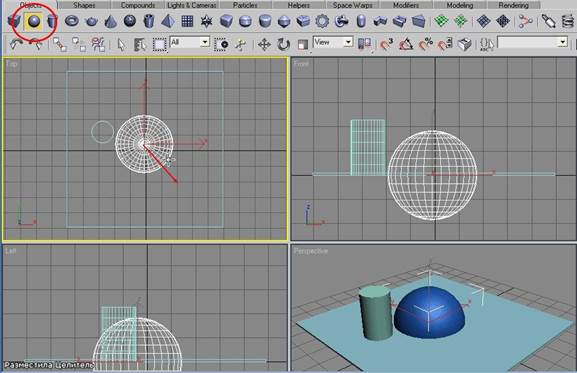Toggle the Spinner Snap
577x373 pixels.
(x=445, y=45)
